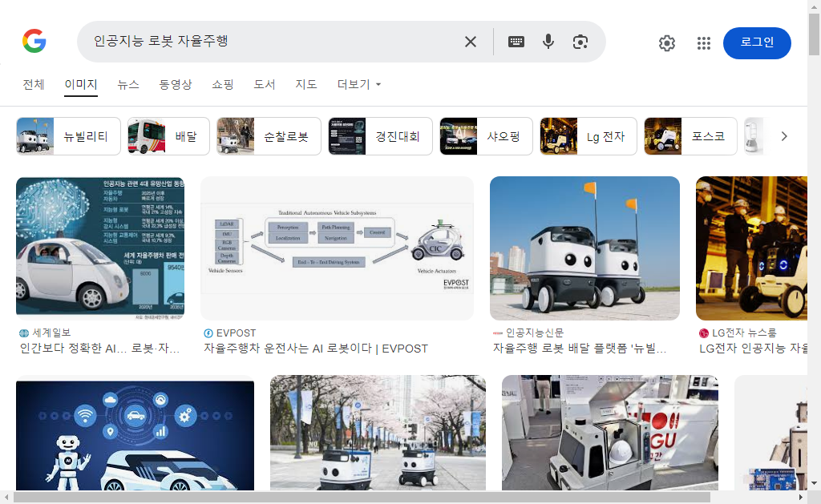Select the 이미지 tab
Viewport: 821px width, 504px height.
81,84
